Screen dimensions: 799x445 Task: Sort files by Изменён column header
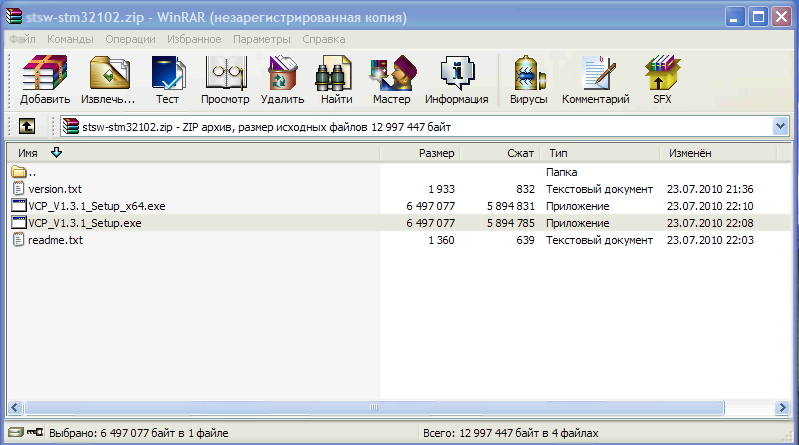click(690, 153)
